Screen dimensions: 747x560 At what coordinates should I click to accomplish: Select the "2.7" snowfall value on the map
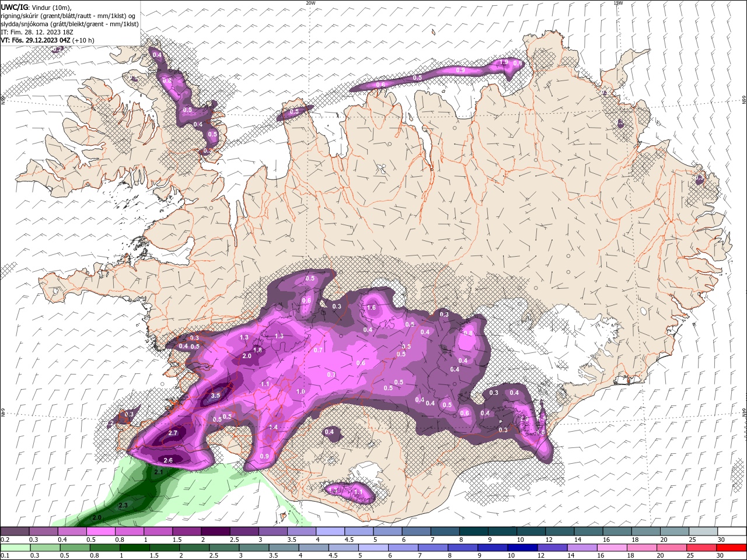(173, 433)
